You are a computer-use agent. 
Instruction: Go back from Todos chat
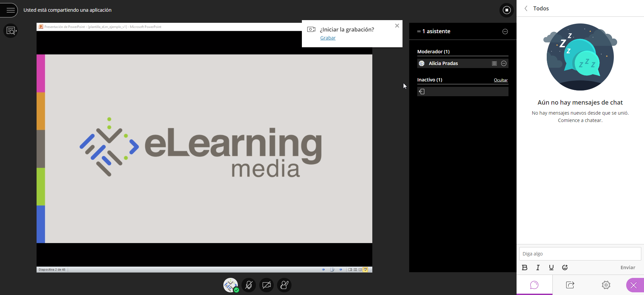(526, 8)
